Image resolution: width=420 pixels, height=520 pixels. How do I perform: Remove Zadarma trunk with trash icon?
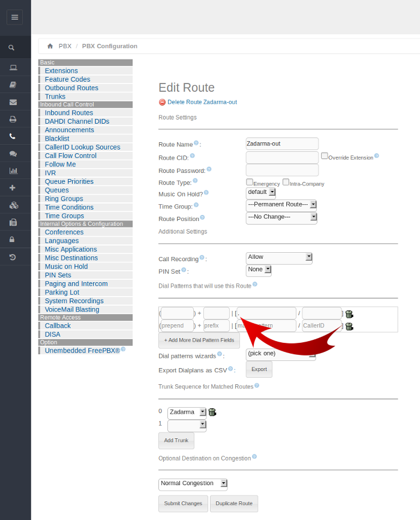tap(212, 413)
